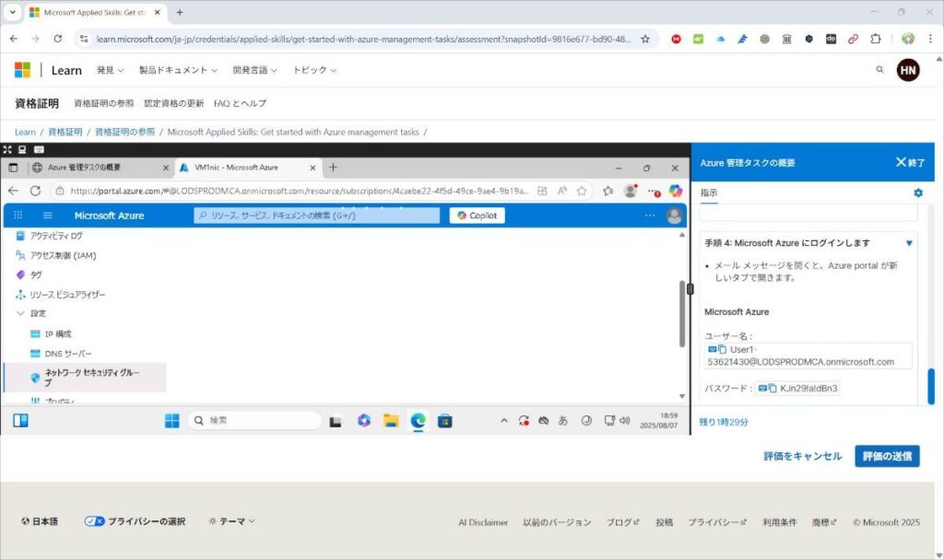Image resolution: width=944 pixels, height=560 pixels.
Task: Collapse the 設定 section chevron
Action: coord(20,313)
